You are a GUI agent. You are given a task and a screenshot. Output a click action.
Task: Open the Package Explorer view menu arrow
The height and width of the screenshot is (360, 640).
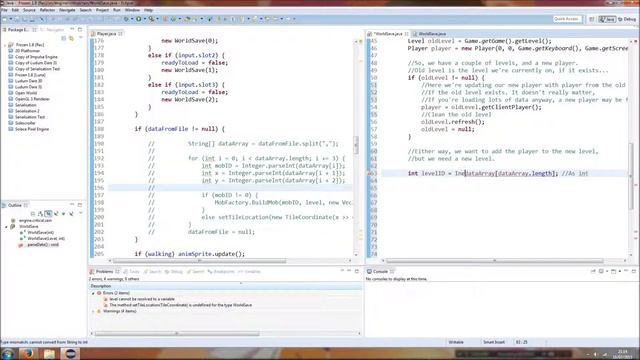tap(80, 38)
